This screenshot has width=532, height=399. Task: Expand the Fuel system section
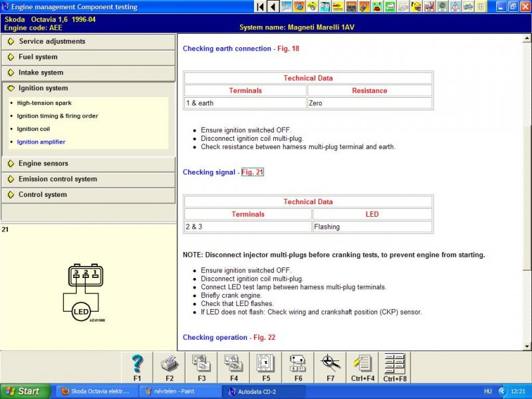(x=88, y=57)
